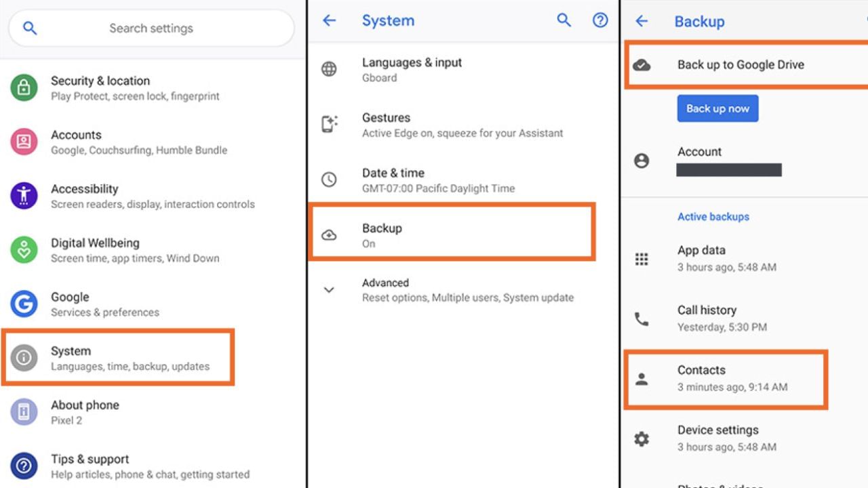Viewport: 868px width, 488px height.
Task: Click the Search settings field
Action: [x=151, y=28]
